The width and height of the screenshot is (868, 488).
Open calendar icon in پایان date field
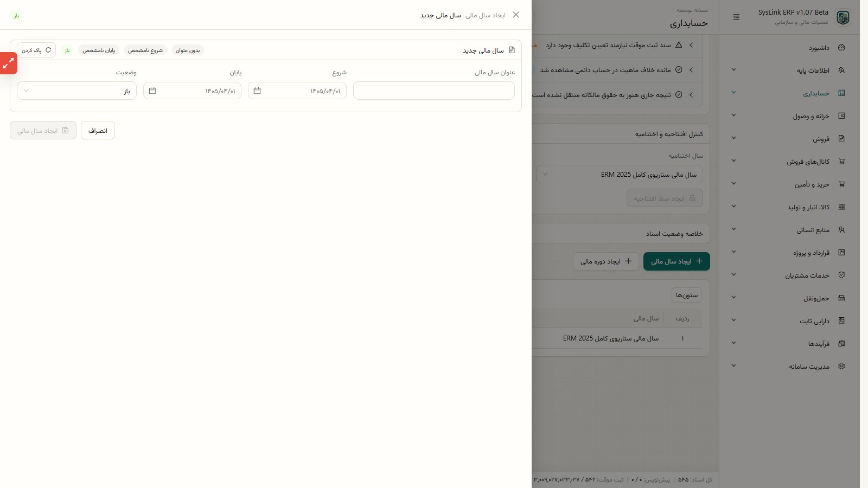(152, 91)
